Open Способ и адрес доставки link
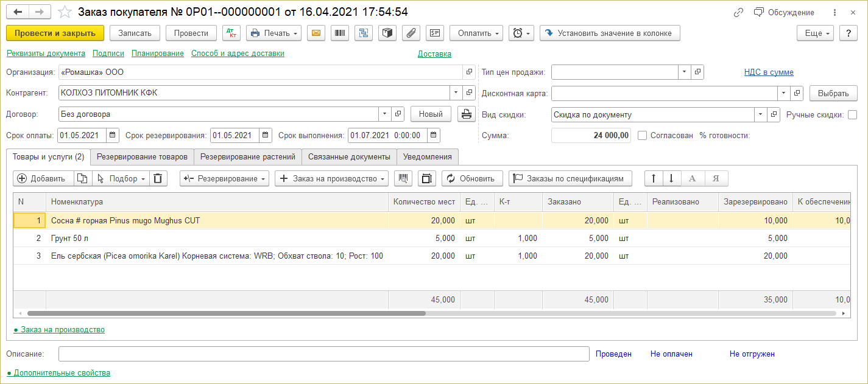The width and height of the screenshot is (868, 384). [238, 54]
